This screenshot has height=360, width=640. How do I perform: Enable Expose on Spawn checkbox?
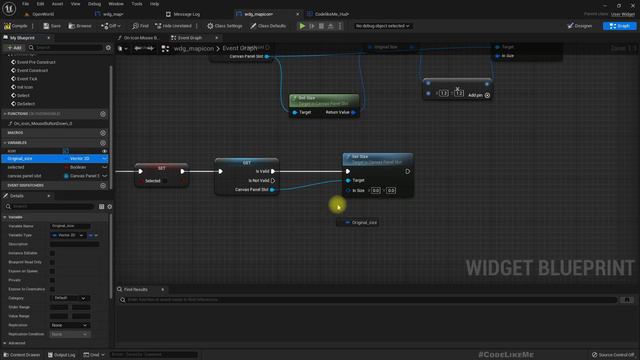52,271
